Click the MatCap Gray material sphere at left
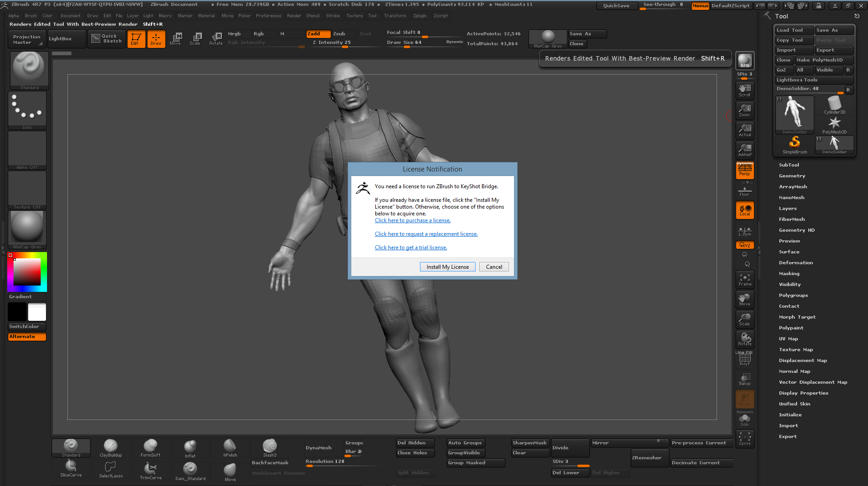Screen dimensions: 868x486 tap(27, 229)
